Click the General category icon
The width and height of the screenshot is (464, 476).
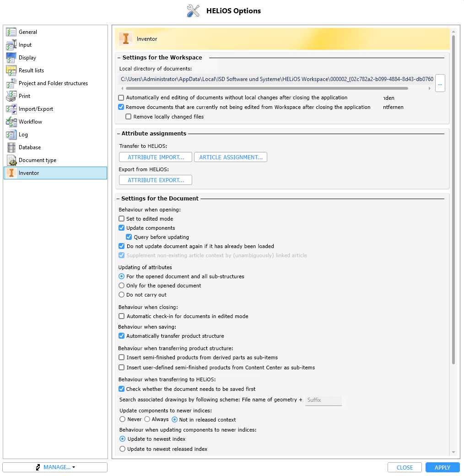11,32
